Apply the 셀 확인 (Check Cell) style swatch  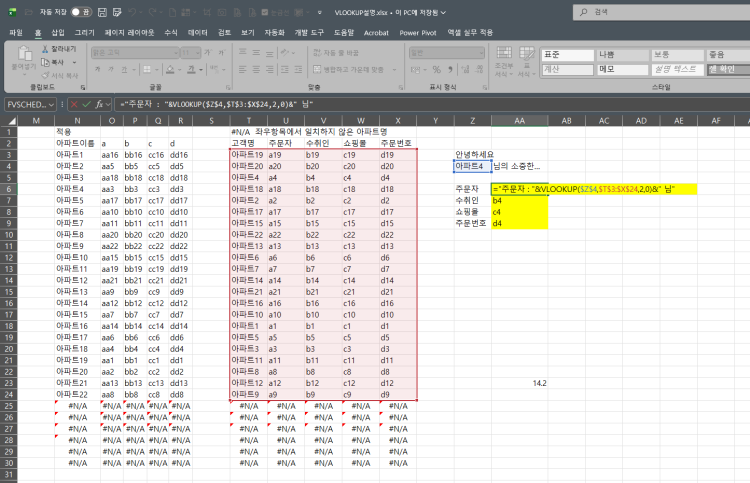pos(727,69)
